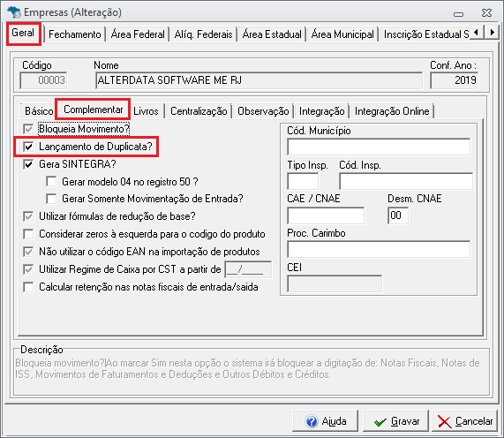Click the tab scroll right arrow

(x=492, y=32)
